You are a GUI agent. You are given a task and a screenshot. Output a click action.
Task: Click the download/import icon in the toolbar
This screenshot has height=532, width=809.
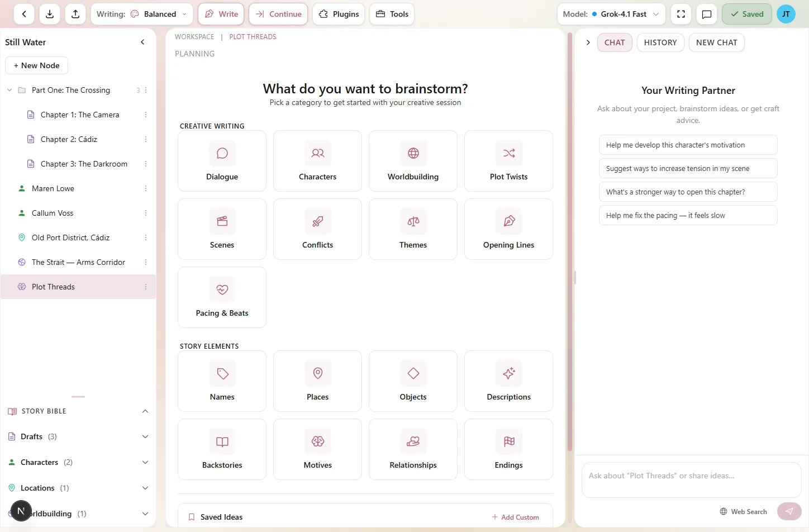[x=49, y=14]
